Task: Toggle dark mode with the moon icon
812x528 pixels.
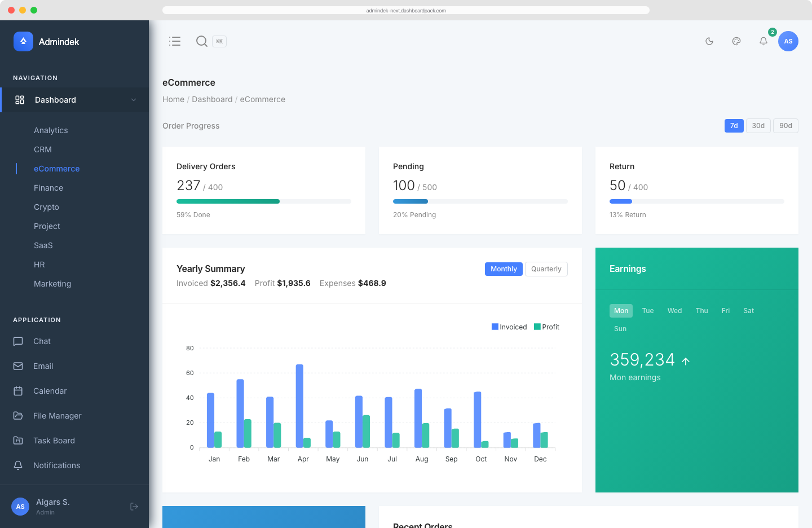Action: [x=709, y=41]
